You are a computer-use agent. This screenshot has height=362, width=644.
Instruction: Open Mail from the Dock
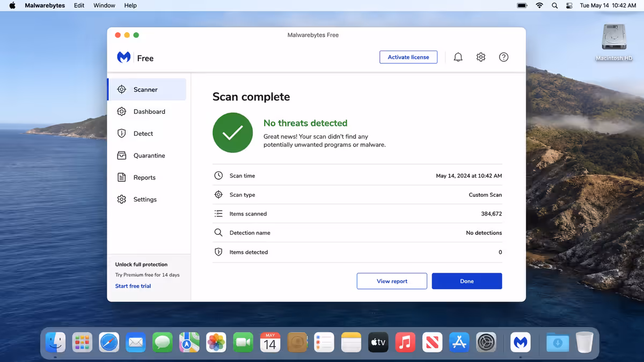[136, 342]
